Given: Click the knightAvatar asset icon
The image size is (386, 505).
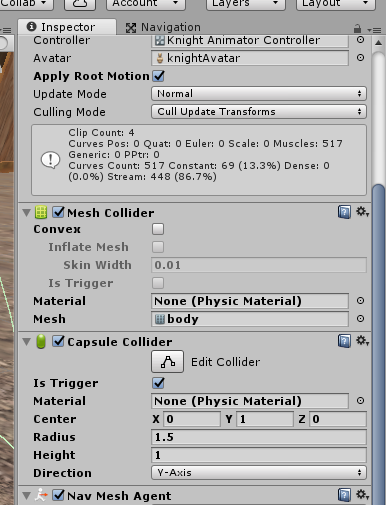Looking at the screenshot, I should pyautogui.click(x=160, y=58).
